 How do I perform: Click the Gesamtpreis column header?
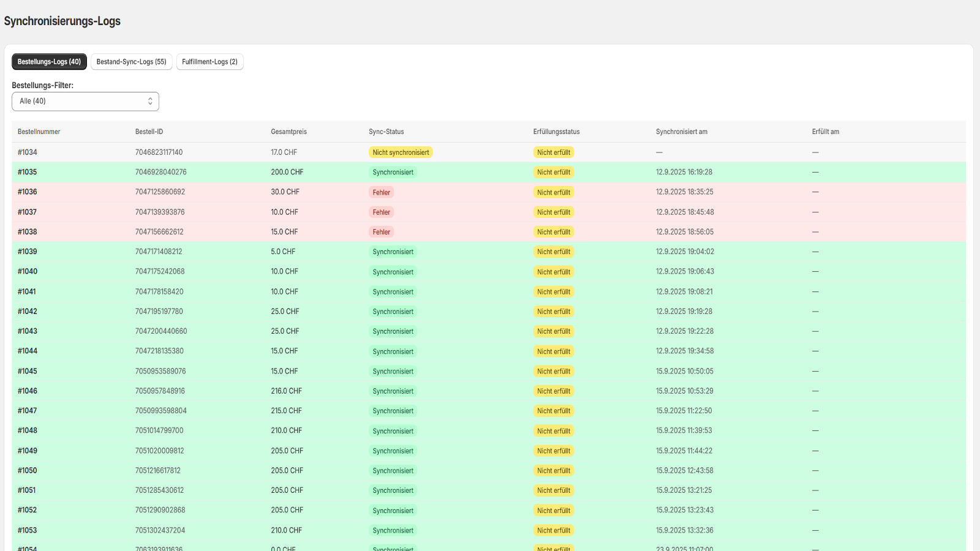tap(288, 132)
